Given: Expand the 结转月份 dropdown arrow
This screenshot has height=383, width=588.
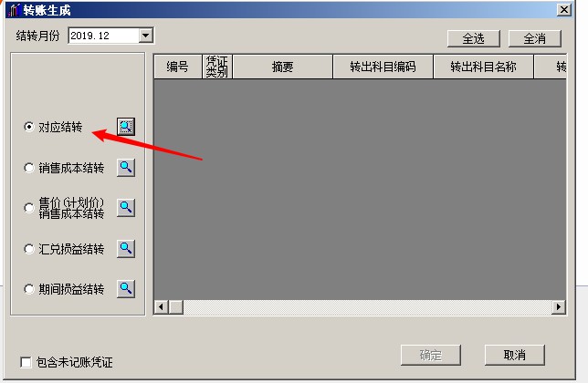Looking at the screenshot, I should click(145, 36).
